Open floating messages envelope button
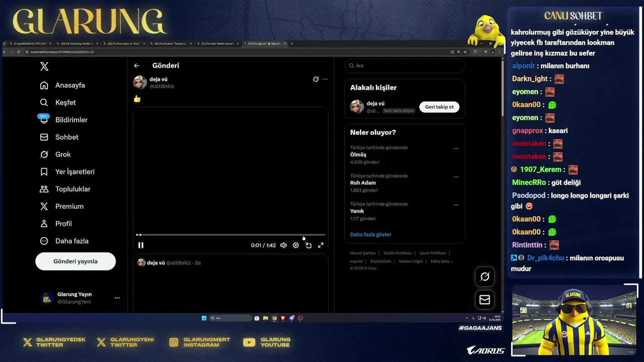This screenshot has width=644, height=362. (x=485, y=300)
